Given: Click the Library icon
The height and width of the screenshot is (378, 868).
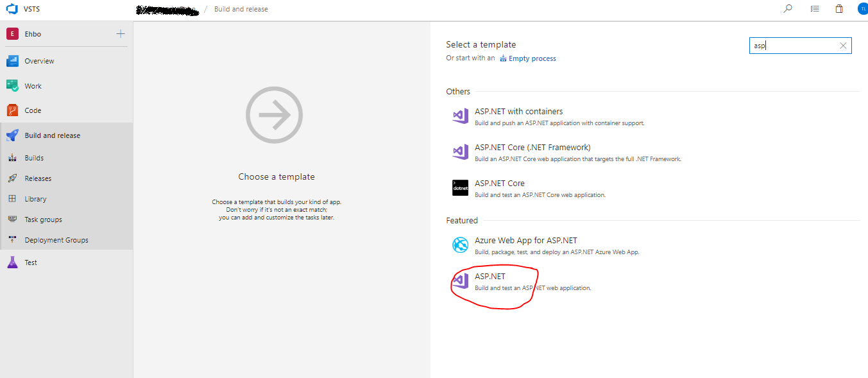Looking at the screenshot, I should (12, 199).
